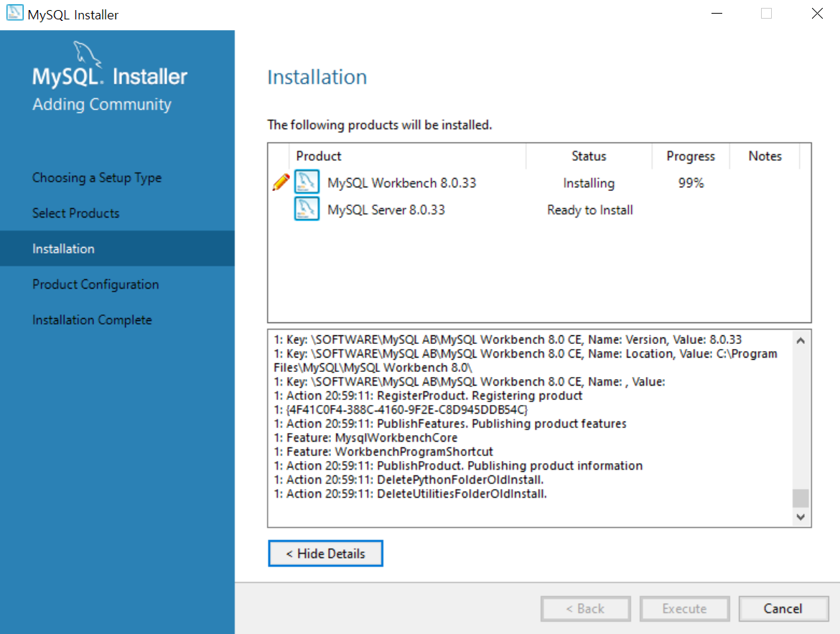Click the Ready to Install status text
The width and height of the screenshot is (840, 634).
click(x=590, y=210)
